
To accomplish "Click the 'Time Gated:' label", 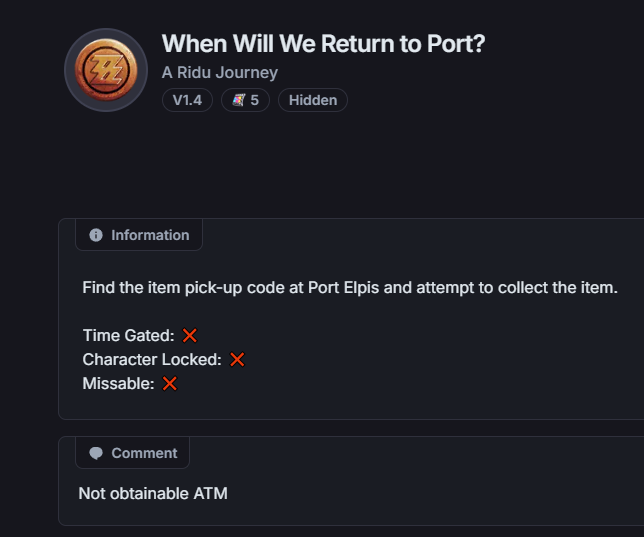I will pos(129,335).
